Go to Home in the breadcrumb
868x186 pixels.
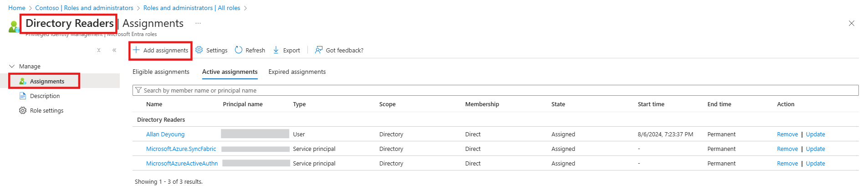pyautogui.click(x=17, y=8)
